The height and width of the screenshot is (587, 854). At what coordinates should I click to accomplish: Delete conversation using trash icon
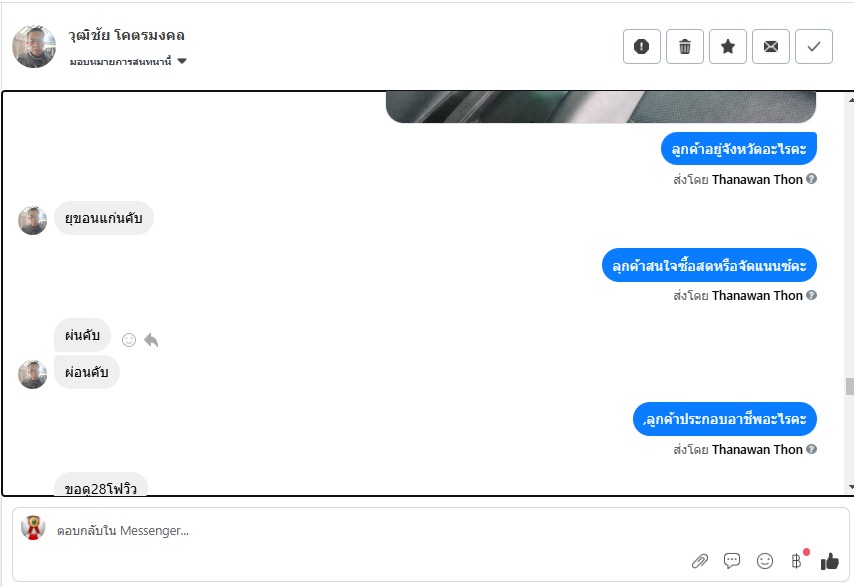coord(685,47)
